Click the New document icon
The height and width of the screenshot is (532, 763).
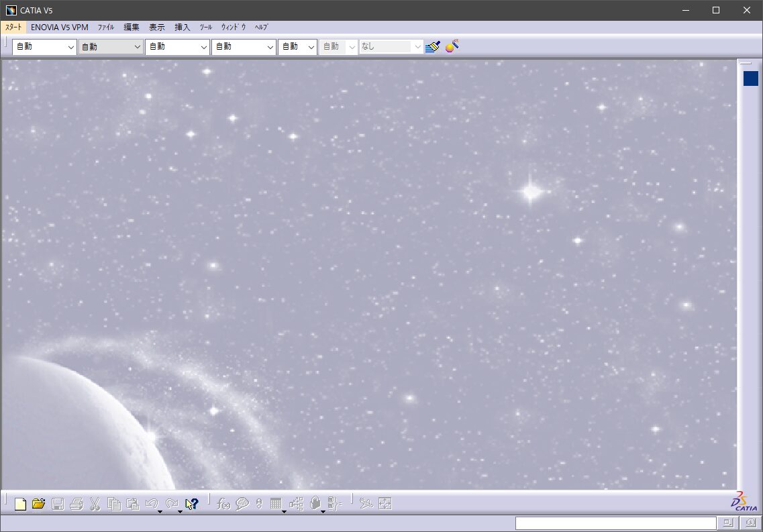click(20, 504)
